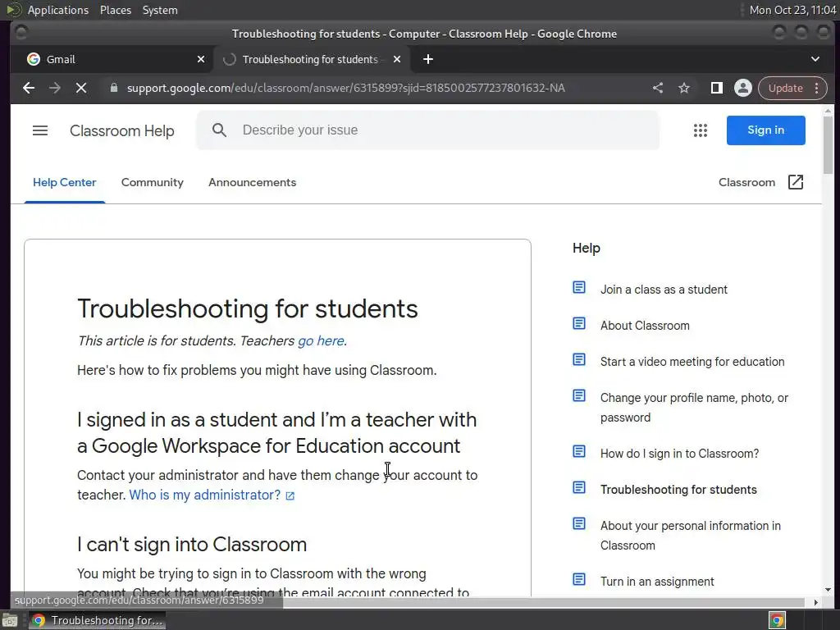
Task: Select the Help Center tab
Action: coord(64,182)
